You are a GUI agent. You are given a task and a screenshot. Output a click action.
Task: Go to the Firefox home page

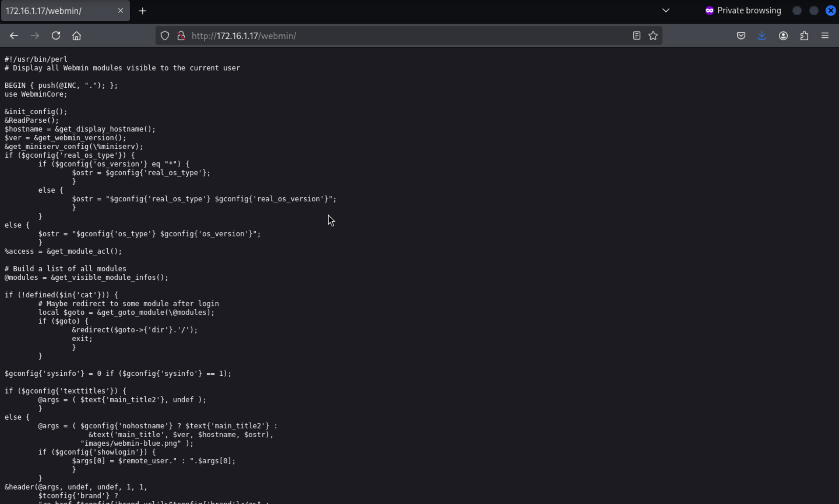[x=77, y=36]
